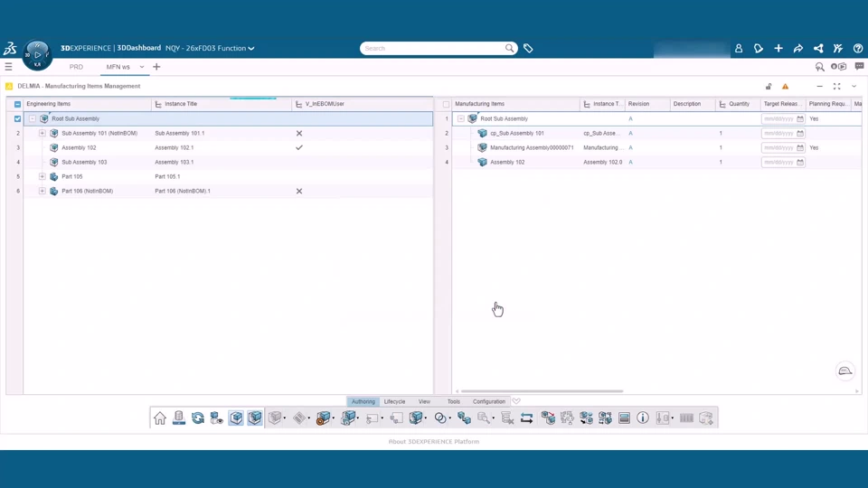Click the compass play button at top left

(x=37, y=55)
